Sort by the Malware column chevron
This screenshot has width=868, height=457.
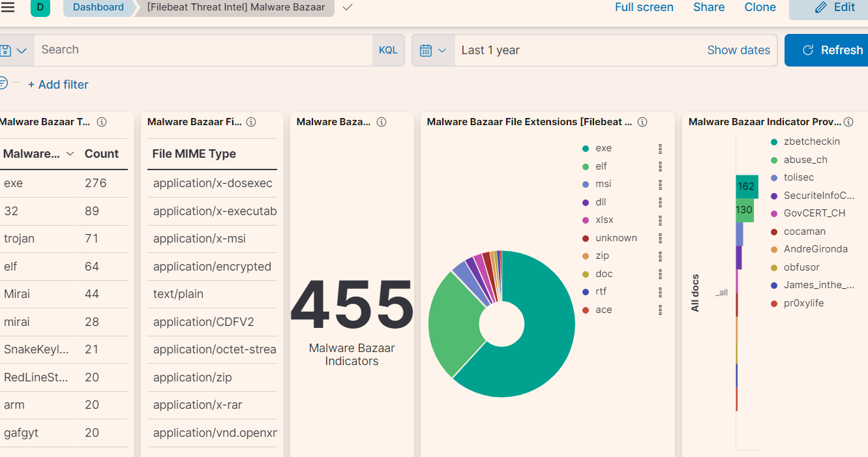70,154
